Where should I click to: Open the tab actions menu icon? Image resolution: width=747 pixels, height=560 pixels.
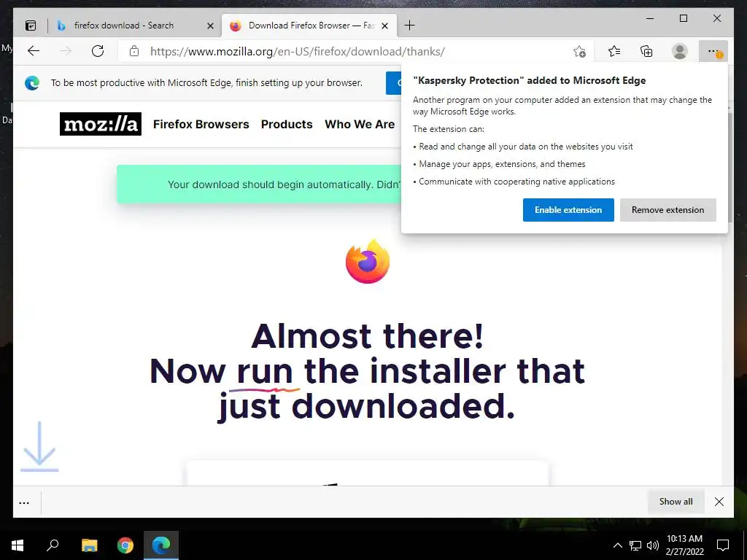(31, 26)
